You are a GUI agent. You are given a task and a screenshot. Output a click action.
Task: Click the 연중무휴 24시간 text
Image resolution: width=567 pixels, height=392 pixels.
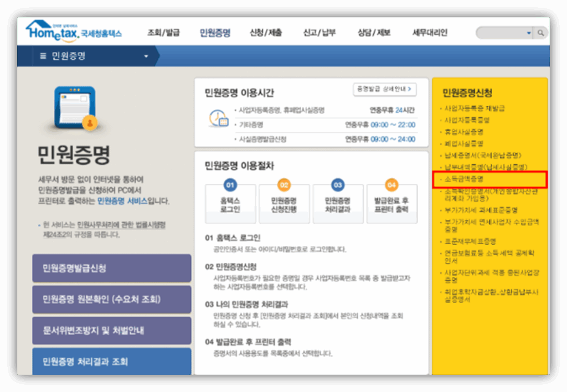tap(392, 110)
